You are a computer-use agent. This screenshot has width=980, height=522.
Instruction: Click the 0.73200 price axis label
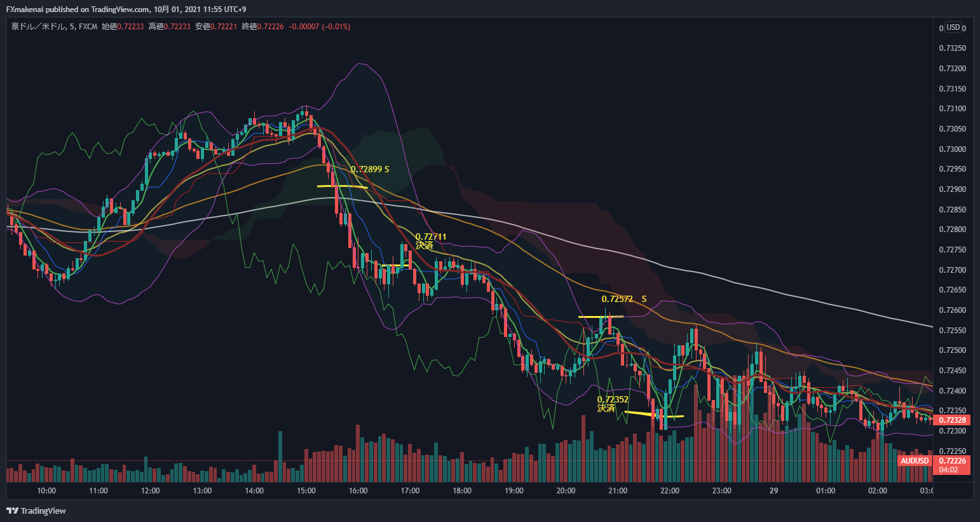[953, 69]
